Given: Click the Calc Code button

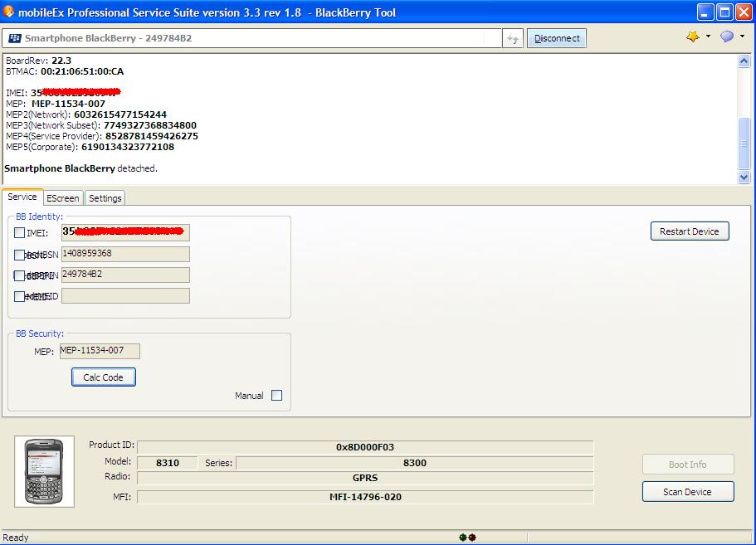Looking at the screenshot, I should click(x=103, y=377).
